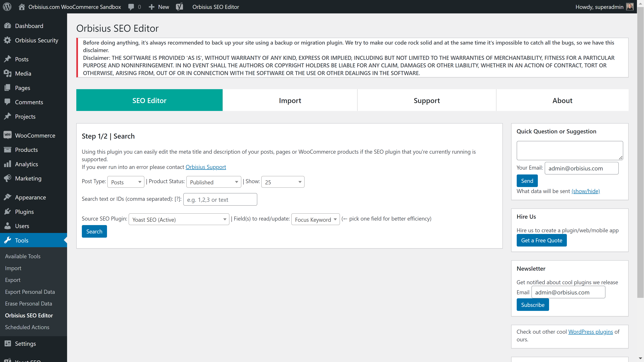
Task: Open Scheduled Actions submenu item
Action: [27, 327]
